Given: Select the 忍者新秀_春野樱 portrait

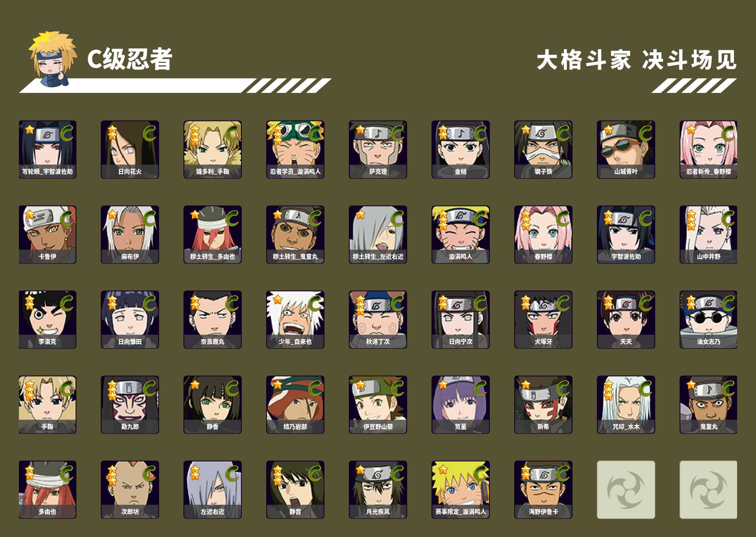Looking at the screenshot, I should pos(708,150).
